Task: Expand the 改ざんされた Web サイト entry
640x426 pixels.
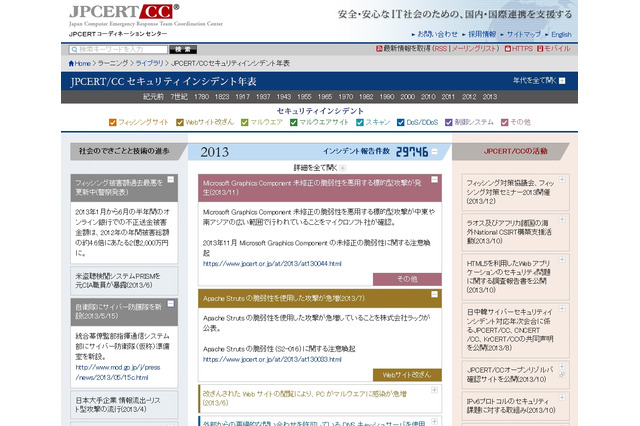Action: [x=433, y=392]
